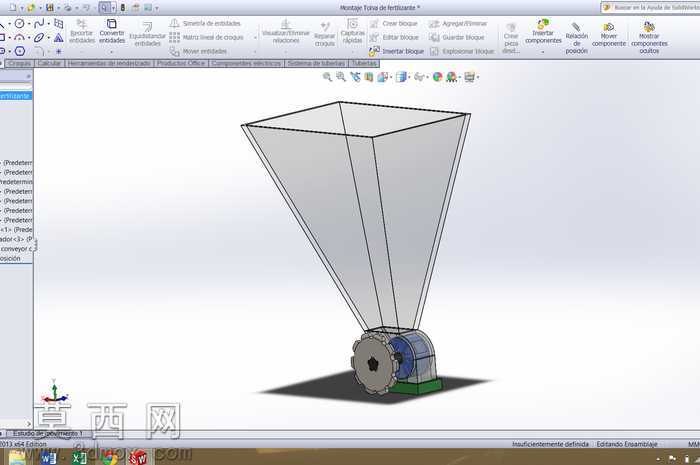This screenshot has width=700, height=465.
Task: Click Relación de posición tool
Action: 576,38
